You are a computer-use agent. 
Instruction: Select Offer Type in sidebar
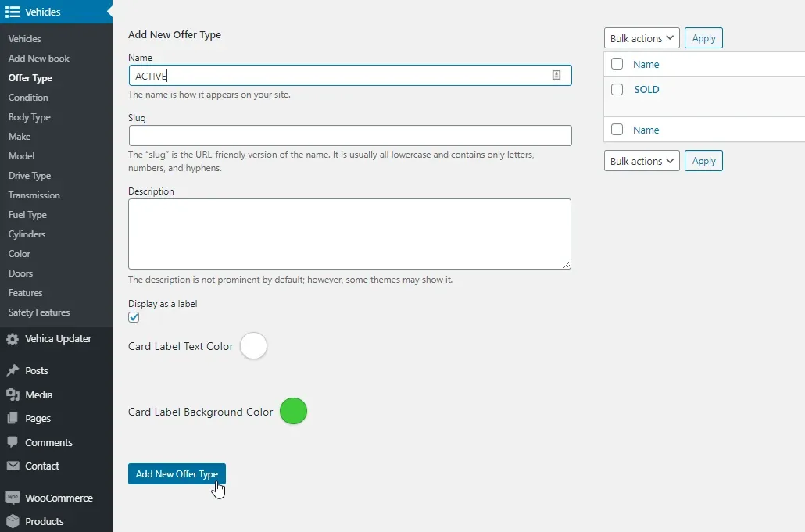[30, 78]
